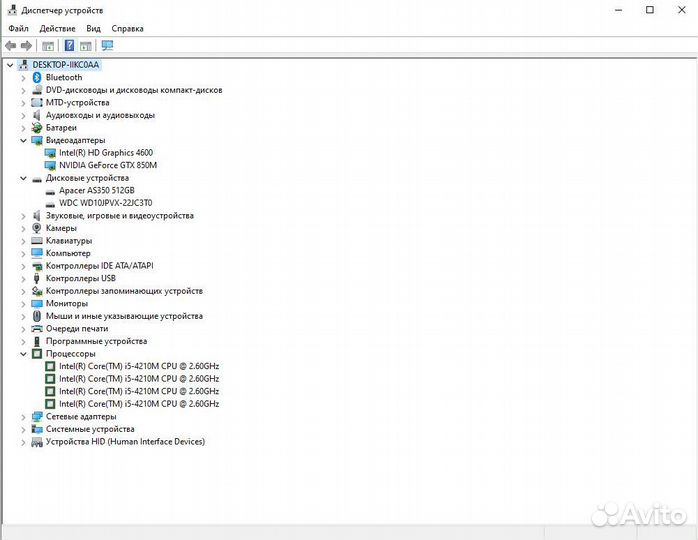698x540 pixels.
Task: Close the Device Manager window
Action: tap(682, 10)
